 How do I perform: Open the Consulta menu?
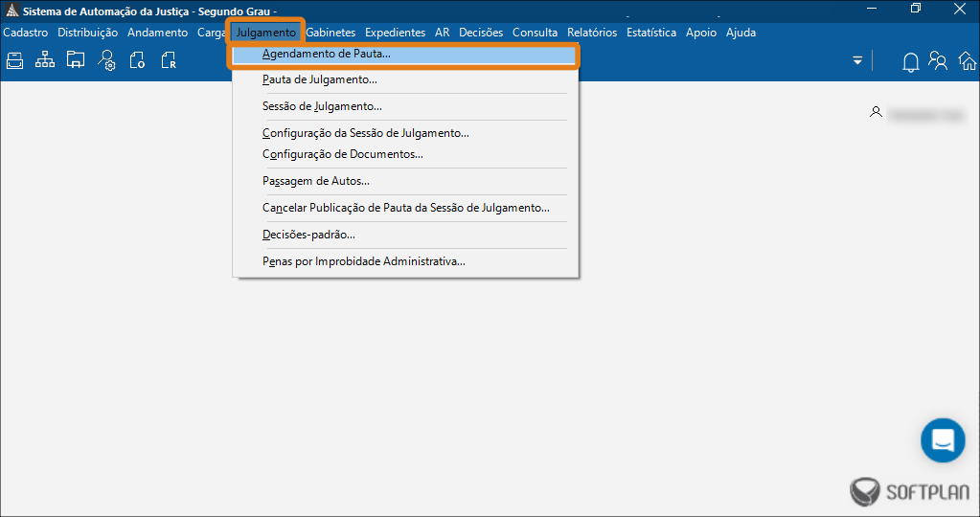(x=535, y=33)
